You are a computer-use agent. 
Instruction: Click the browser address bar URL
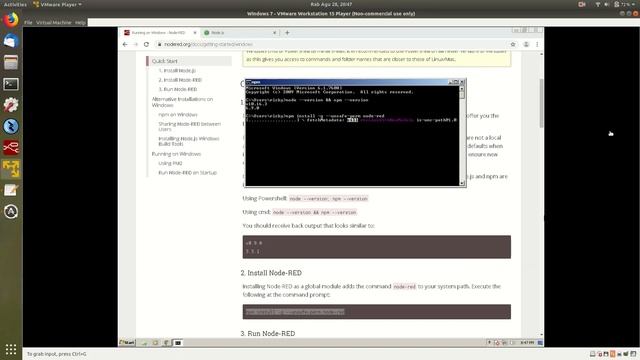208,44
